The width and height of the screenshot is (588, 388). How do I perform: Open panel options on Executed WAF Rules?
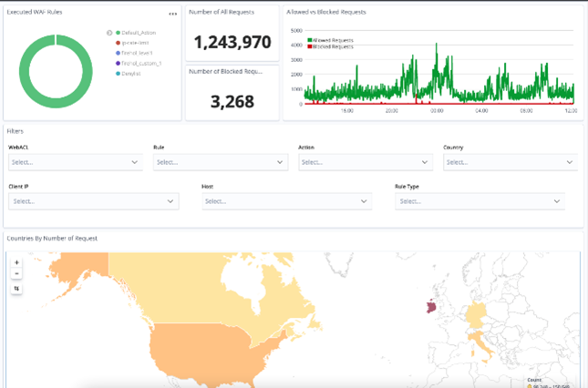coord(172,14)
